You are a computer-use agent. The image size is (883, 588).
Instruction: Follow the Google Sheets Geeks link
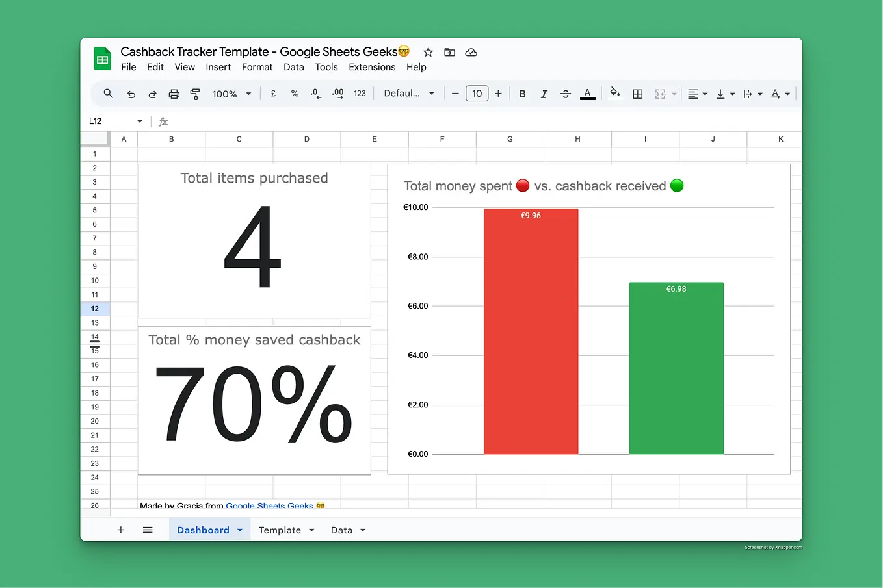pos(269,506)
